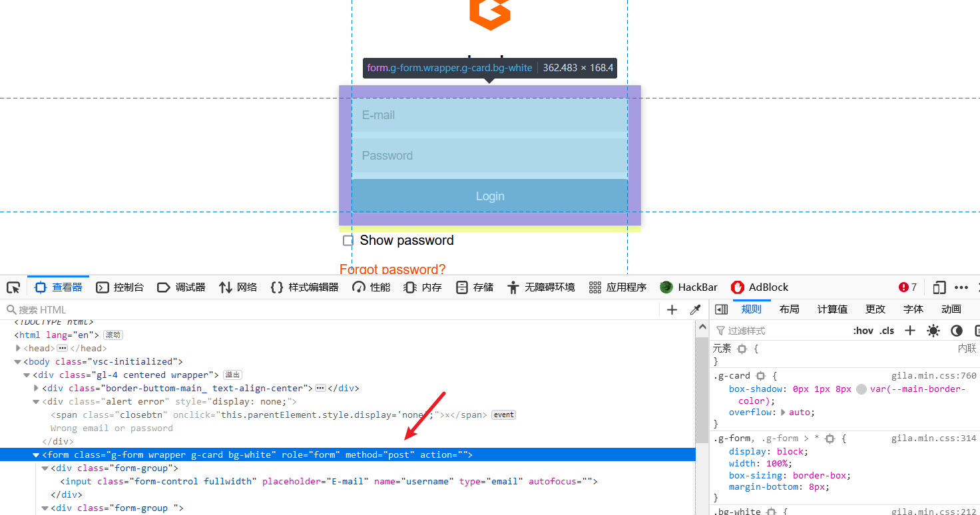Toggle light color scheme simulation sun icon
Screen dimensions: 980x515
coord(933,331)
